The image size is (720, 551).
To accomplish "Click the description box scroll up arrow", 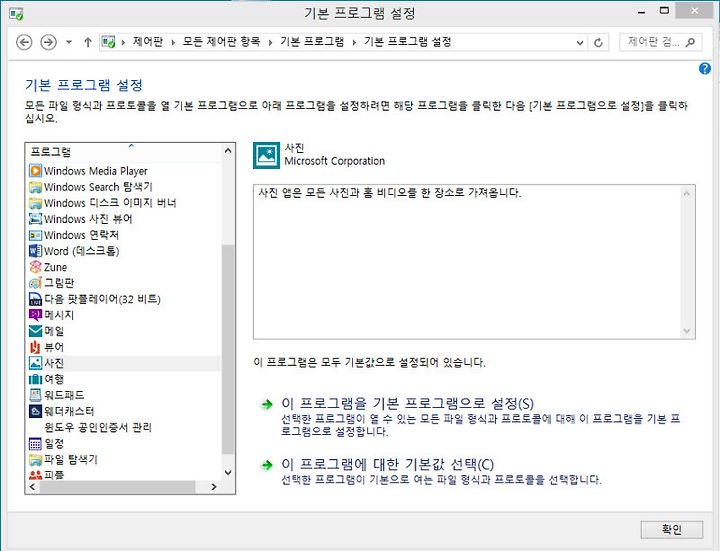I will [686, 194].
